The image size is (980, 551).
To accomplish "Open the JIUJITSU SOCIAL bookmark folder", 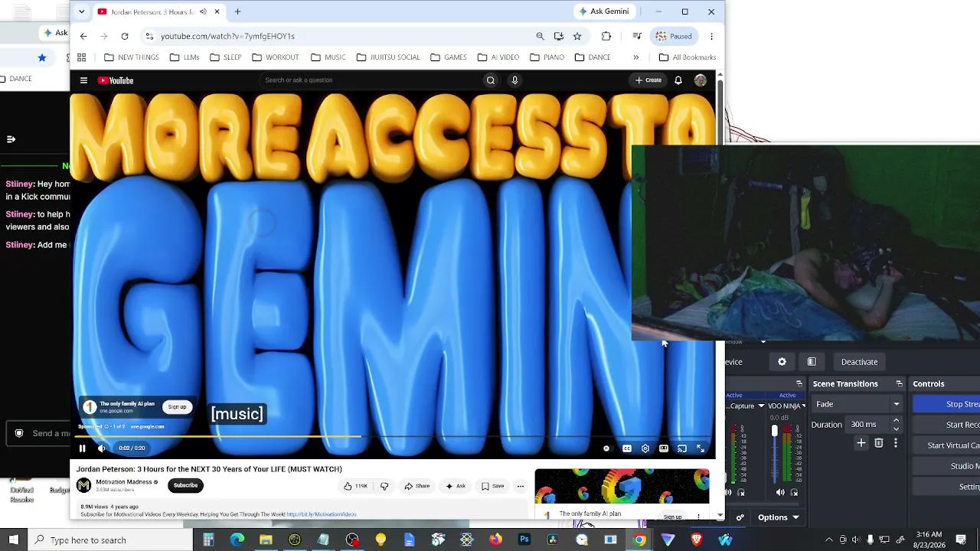I will coord(387,57).
